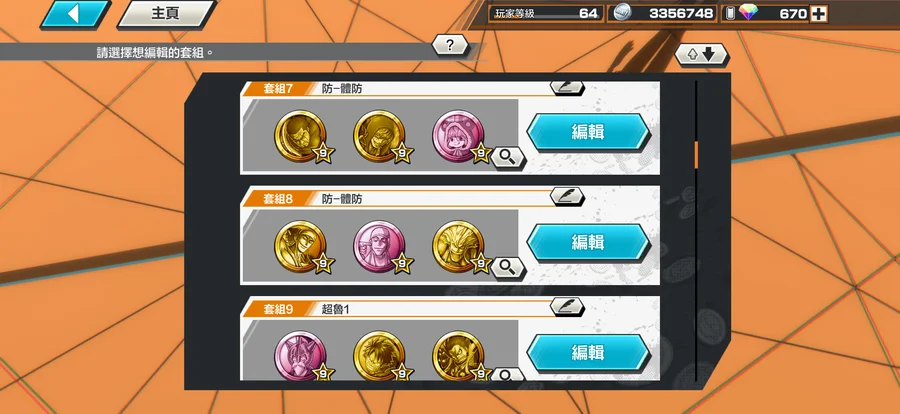The image size is (900, 414).
Task: Open the magnifier preview for 套組7 medals
Action: coord(507,157)
